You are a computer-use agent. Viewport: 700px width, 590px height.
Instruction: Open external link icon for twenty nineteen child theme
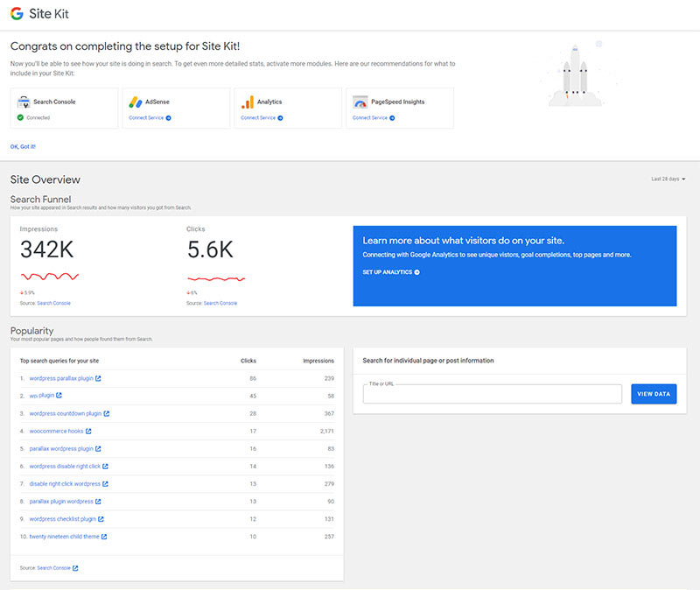tap(104, 537)
